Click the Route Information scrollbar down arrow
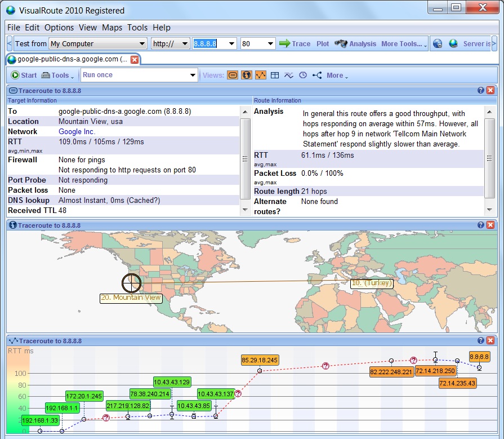 click(x=489, y=210)
